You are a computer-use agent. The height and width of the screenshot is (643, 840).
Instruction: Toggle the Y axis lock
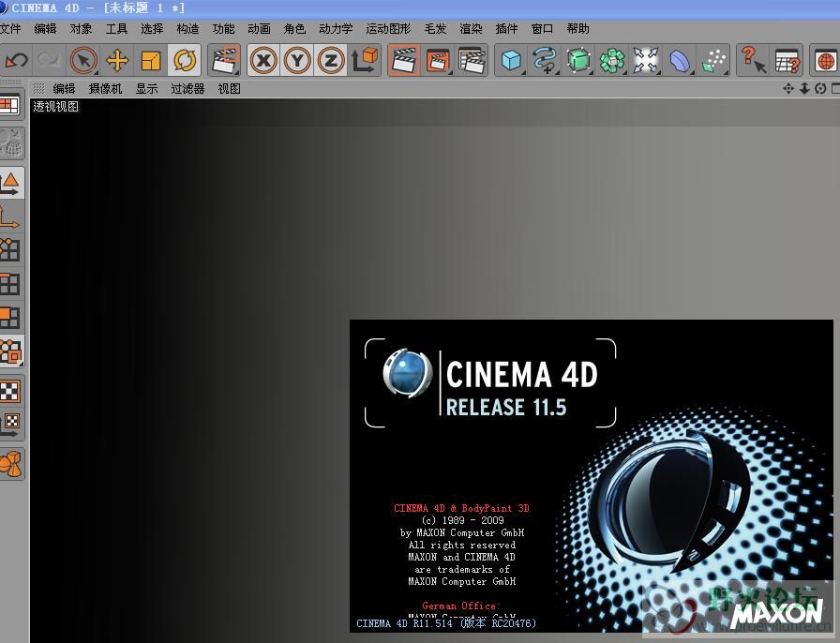click(x=297, y=60)
